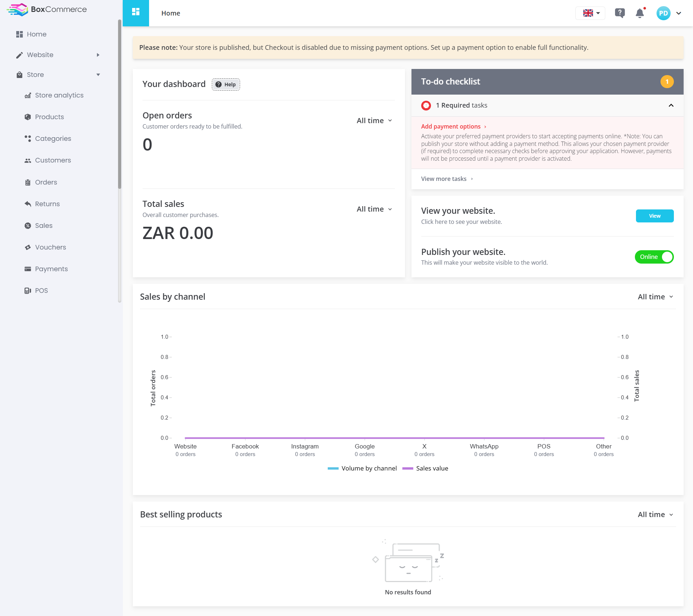Image resolution: width=693 pixels, height=616 pixels.
Task: Toggle the Online publish switch
Action: [654, 257]
